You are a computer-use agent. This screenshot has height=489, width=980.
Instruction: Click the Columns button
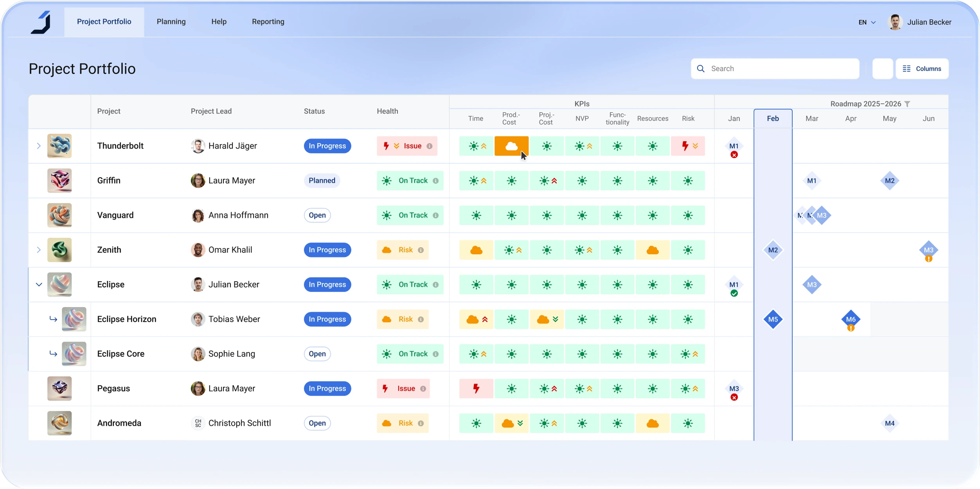922,69
